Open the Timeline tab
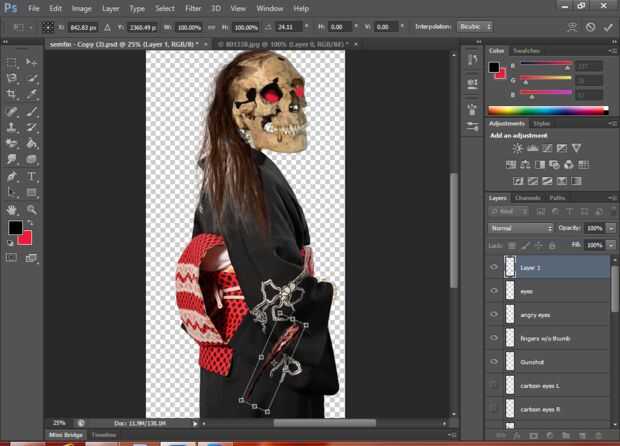 coord(104,435)
